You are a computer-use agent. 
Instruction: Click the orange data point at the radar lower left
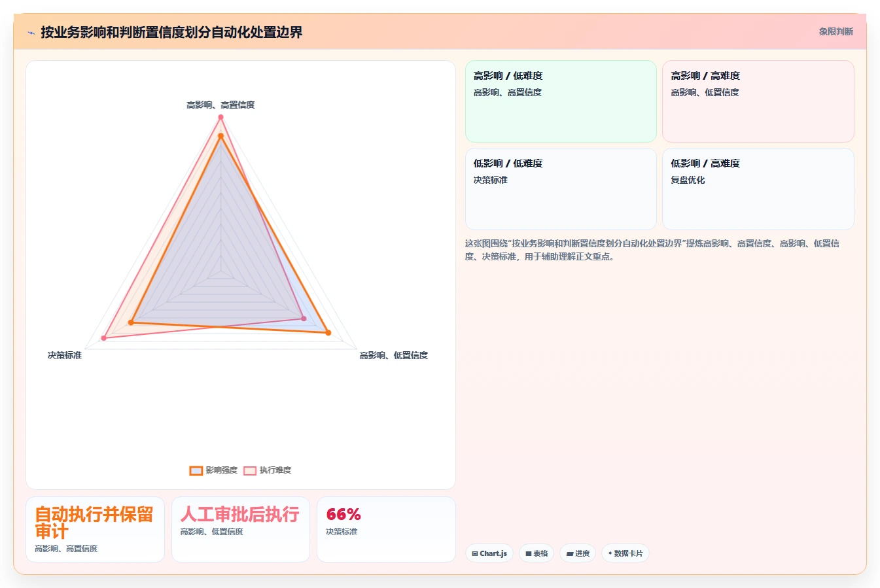click(x=131, y=322)
